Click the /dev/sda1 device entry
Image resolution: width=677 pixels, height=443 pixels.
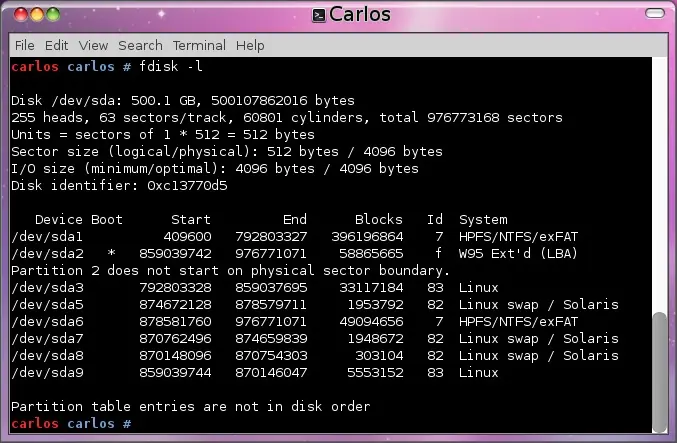pyautogui.click(x=47, y=237)
